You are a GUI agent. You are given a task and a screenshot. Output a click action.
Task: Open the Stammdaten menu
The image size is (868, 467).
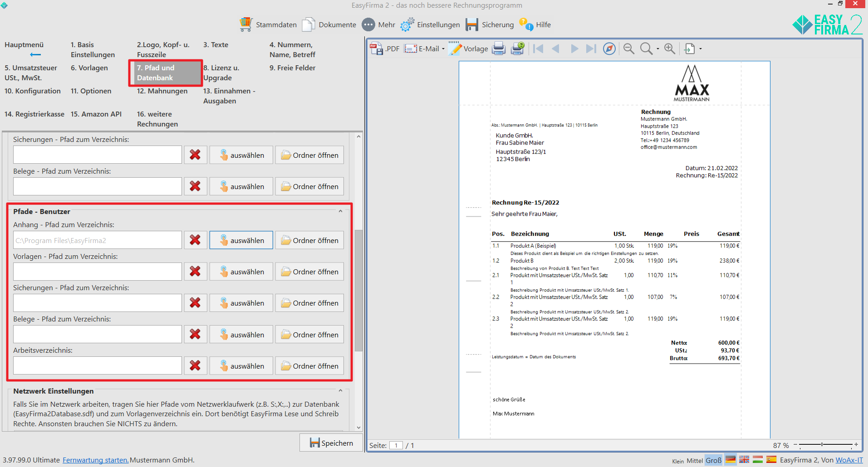pyautogui.click(x=268, y=24)
